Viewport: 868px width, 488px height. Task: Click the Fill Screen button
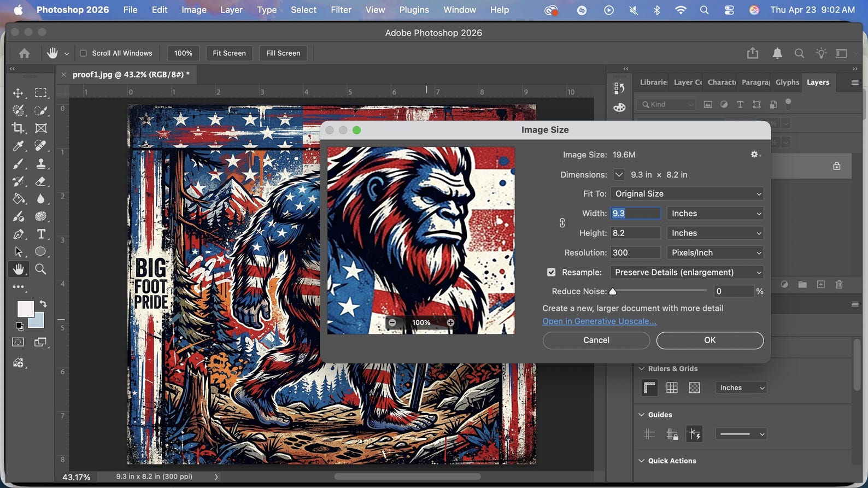283,53
